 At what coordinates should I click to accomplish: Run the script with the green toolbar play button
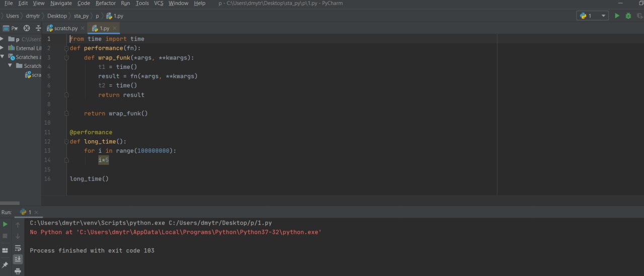coord(617,16)
